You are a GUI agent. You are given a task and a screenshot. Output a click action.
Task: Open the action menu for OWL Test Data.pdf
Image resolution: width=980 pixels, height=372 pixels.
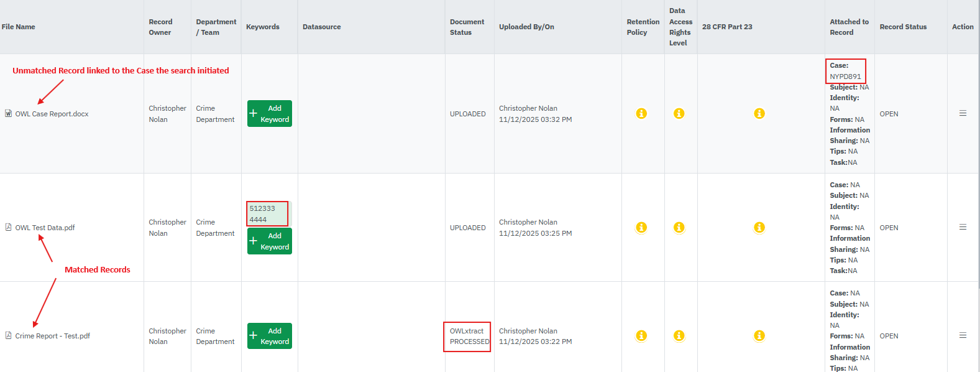(x=963, y=227)
